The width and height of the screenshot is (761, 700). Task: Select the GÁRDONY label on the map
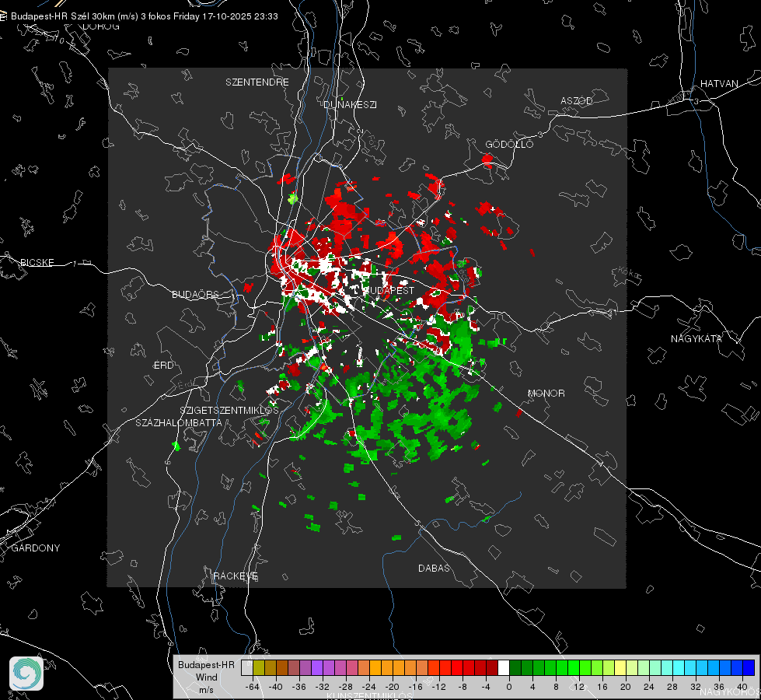[36, 548]
